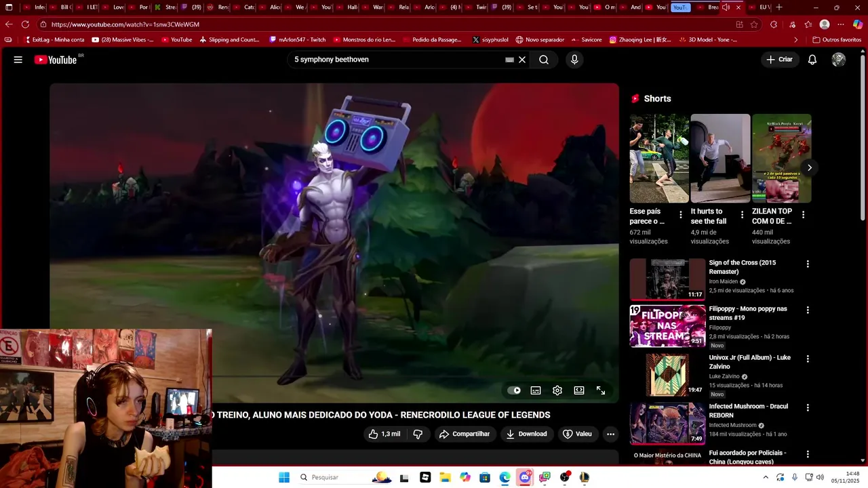Open a new browser tab

click(779, 7)
